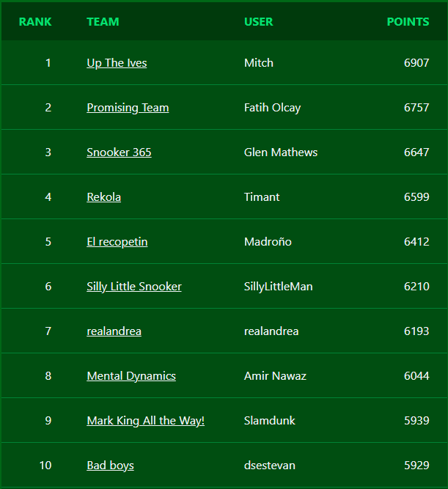Open Mark King All the Way! team
448x489 pixels.
coord(145,421)
